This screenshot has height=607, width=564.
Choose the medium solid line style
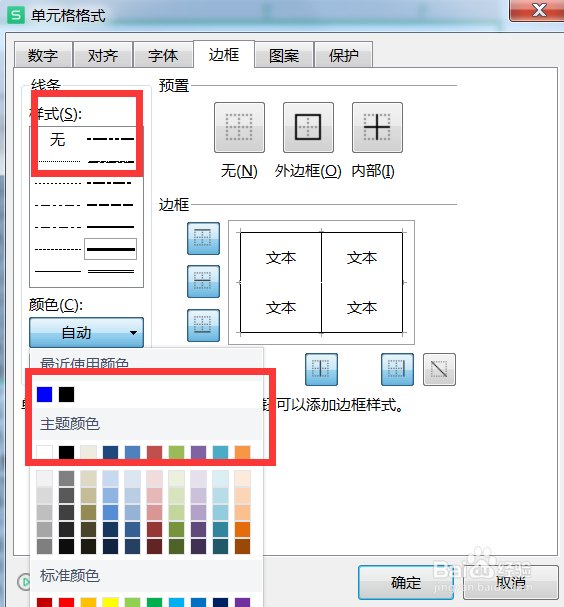[x=110, y=227]
